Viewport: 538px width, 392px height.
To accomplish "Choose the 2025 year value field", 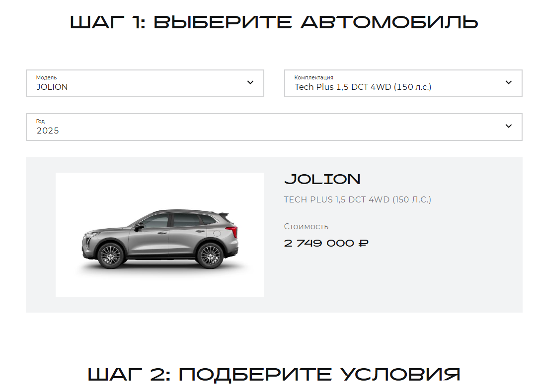I will 274,127.
